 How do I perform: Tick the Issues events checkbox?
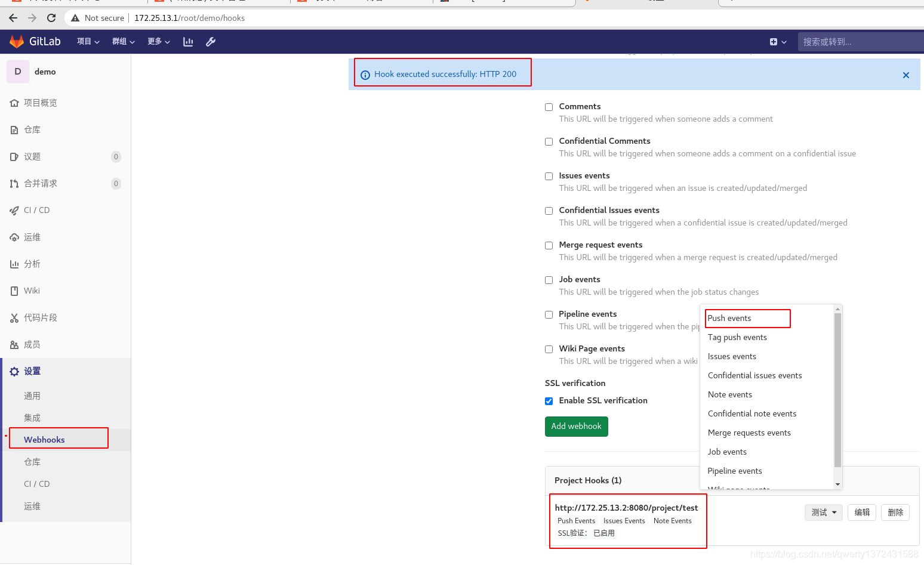pos(549,177)
